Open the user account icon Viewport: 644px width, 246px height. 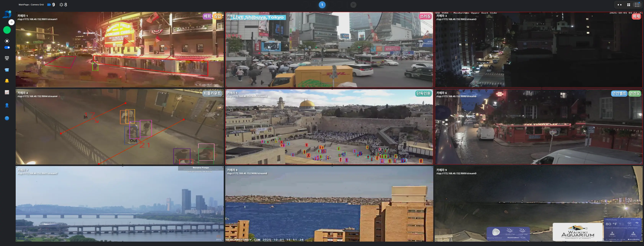[x=7, y=105]
